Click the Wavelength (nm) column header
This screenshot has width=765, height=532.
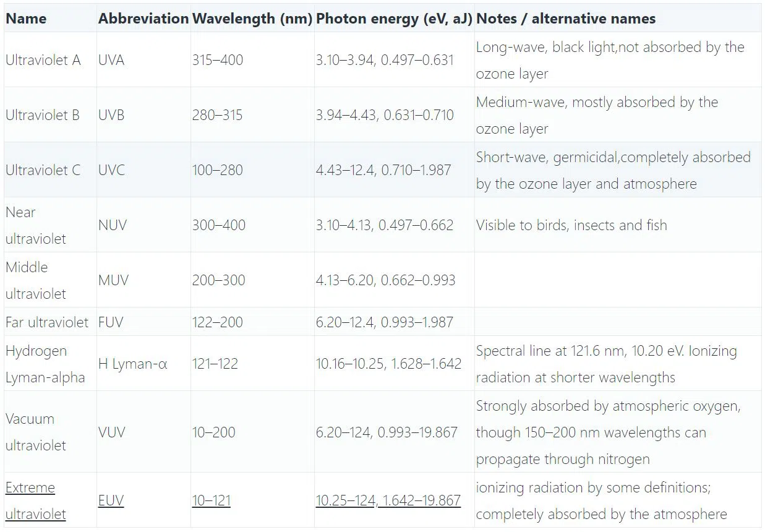[x=251, y=19]
